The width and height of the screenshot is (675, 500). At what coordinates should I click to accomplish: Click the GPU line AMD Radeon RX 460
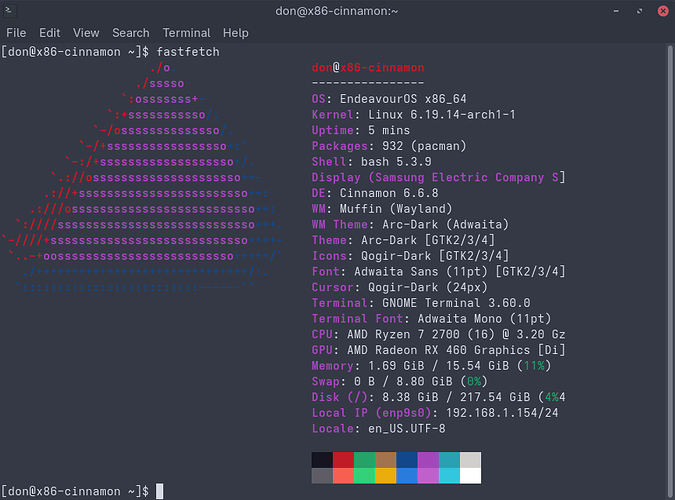[438, 350]
